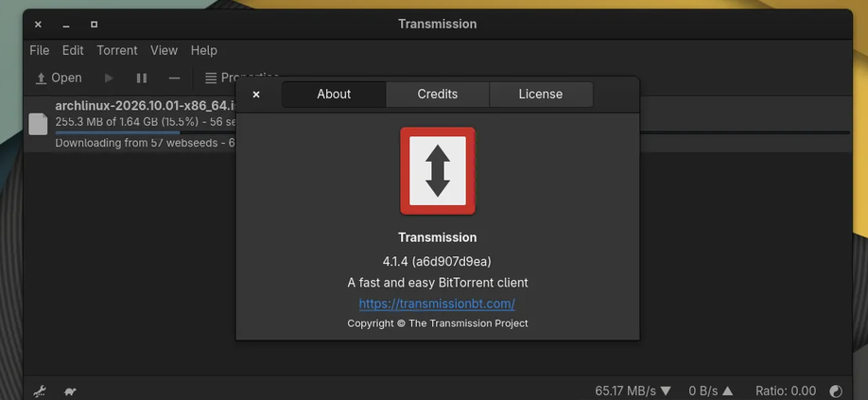Click the ratio statistics icon in status bar
The image size is (868, 400).
point(836,391)
